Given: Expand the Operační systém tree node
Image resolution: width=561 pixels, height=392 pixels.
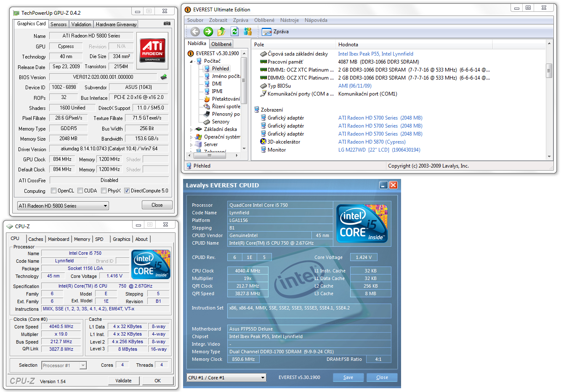Looking at the screenshot, I should [x=191, y=137].
